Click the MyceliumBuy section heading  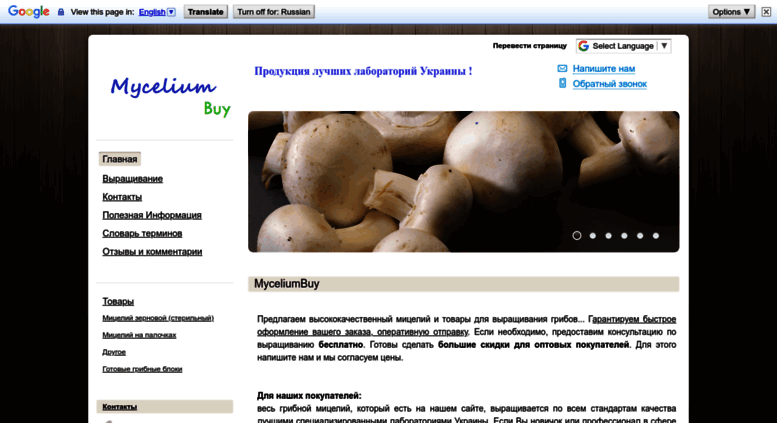pos(286,284)
